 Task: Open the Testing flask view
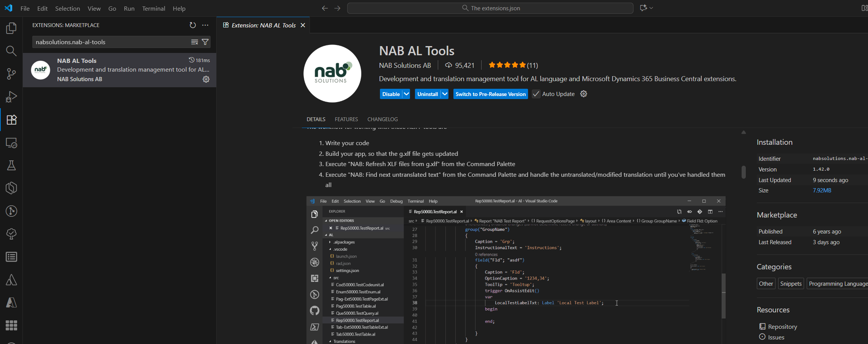(11, 165)
